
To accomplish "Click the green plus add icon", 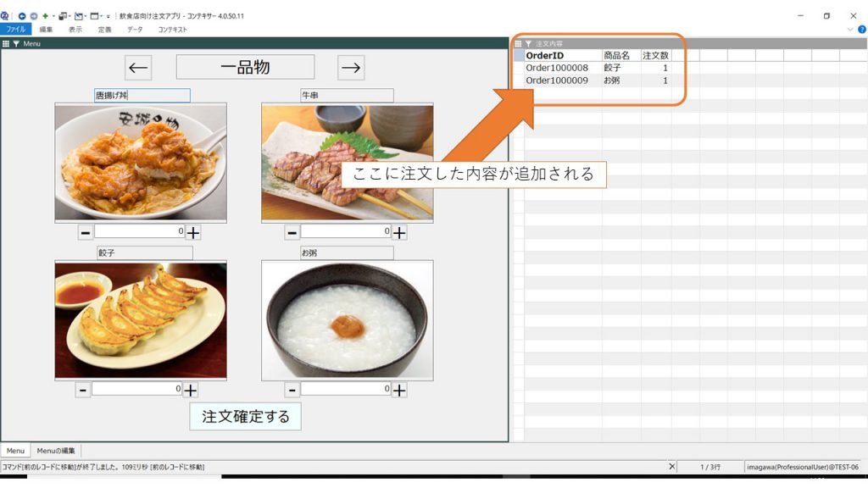I will click(44, 16).
